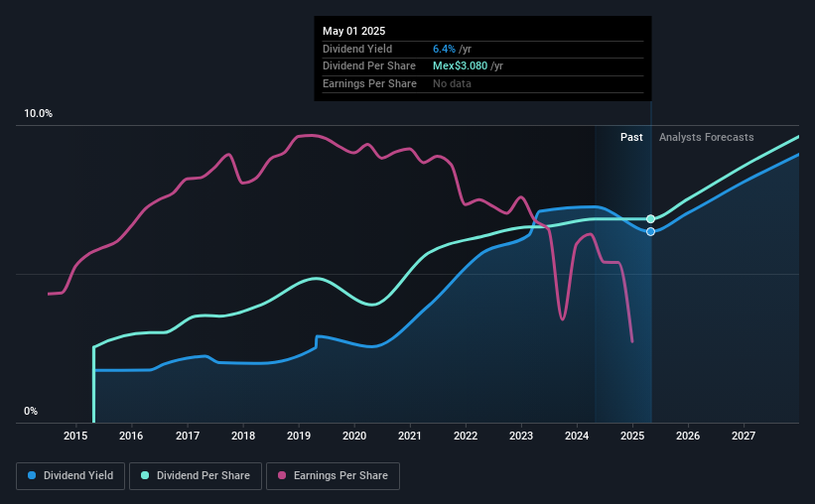Click the Analysts Forecasts label

(707, 137)
